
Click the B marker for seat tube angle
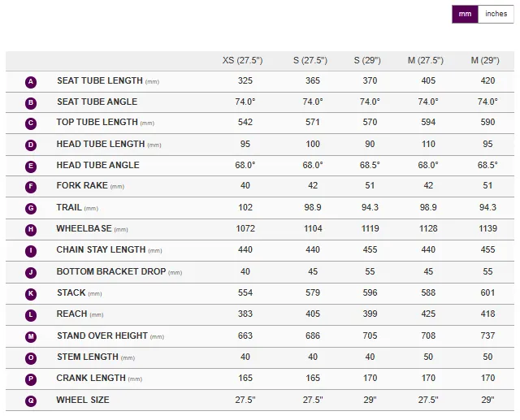(x=31, y=103)
